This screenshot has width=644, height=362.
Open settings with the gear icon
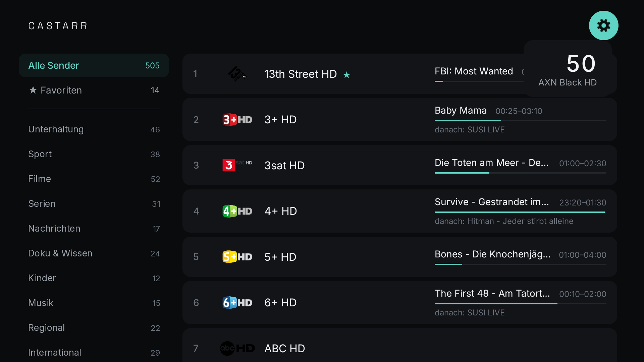coord(603,25)
